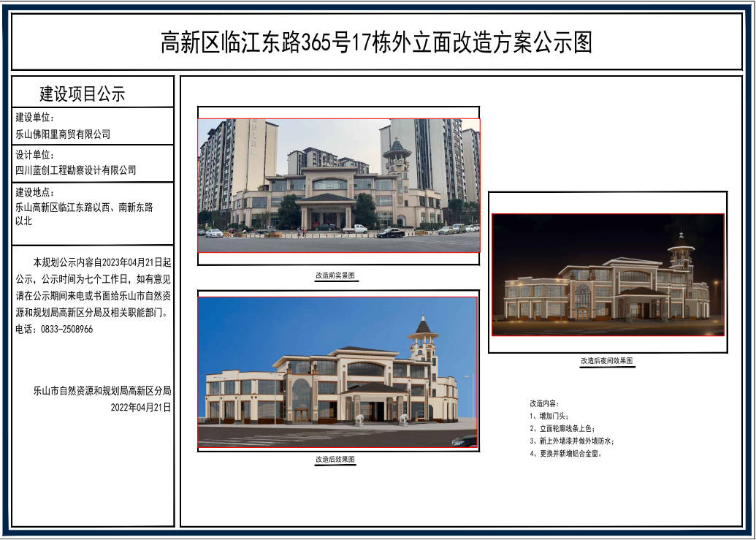Select the 改造内容 heading
This screenshot has width=756, height=540.
(543, 403)
